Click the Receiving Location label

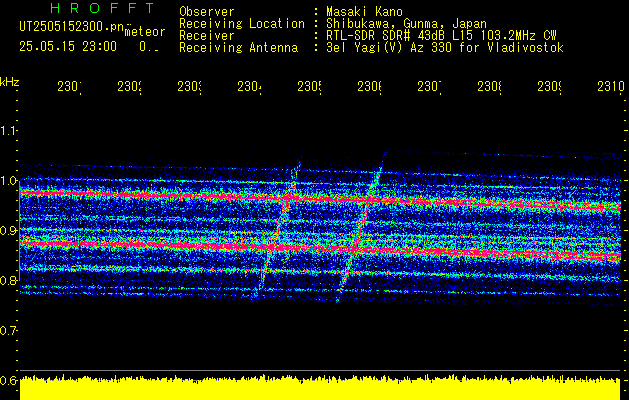tap(242, 24)
